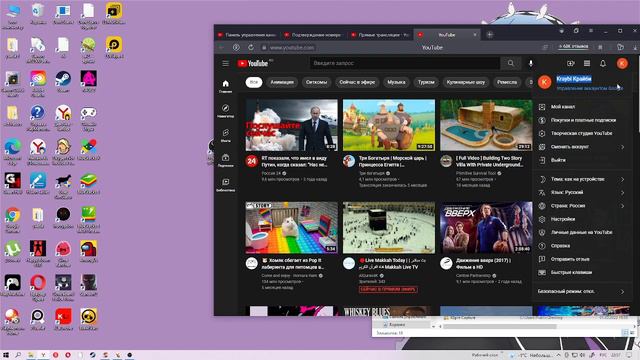Select the 'Кулинарные шоу' chip

pos(466,82)
